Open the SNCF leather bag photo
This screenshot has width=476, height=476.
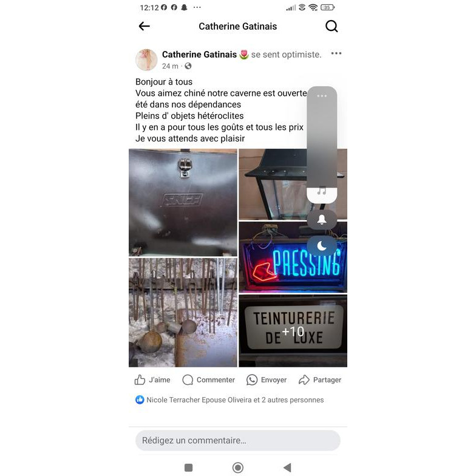[183, 203]
